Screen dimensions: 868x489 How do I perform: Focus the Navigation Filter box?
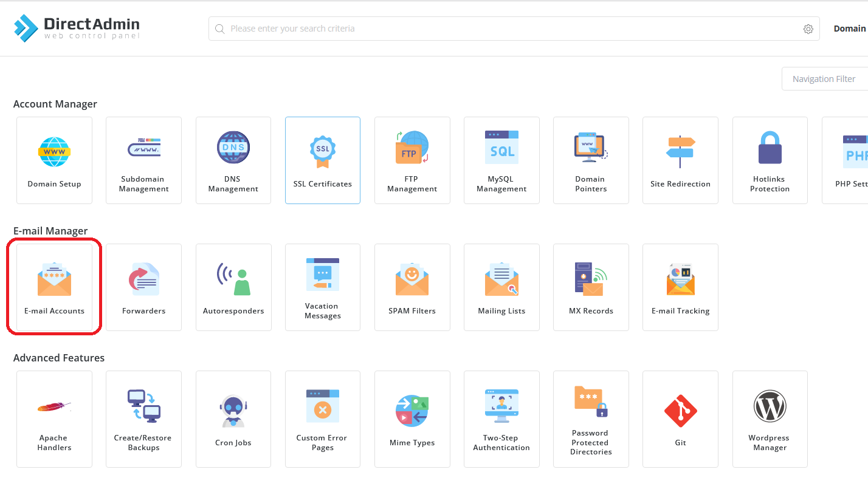point(824,79)
